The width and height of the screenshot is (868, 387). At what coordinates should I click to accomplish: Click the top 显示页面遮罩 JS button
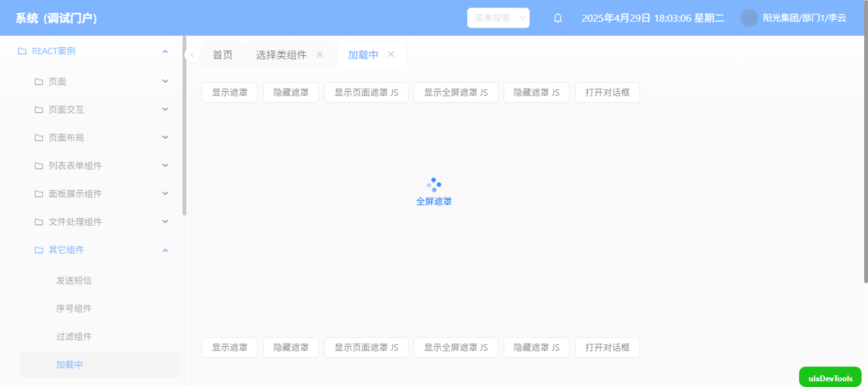click(x=366, y=92)
